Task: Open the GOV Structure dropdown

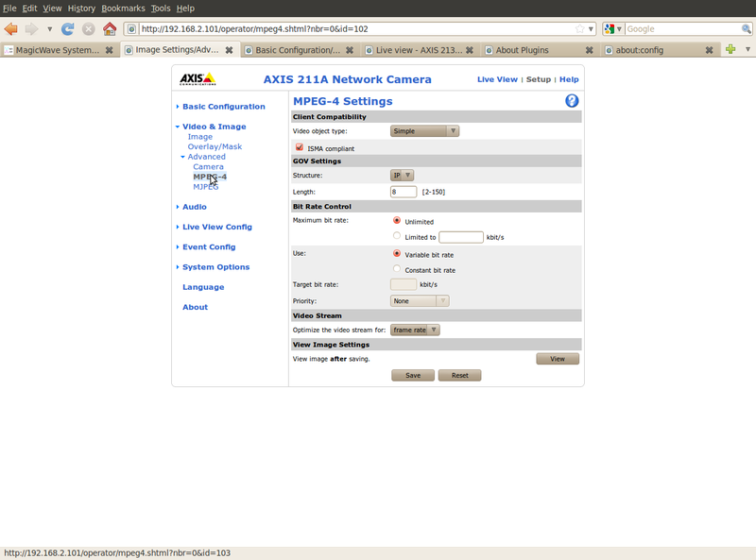Action: [402, 176]
